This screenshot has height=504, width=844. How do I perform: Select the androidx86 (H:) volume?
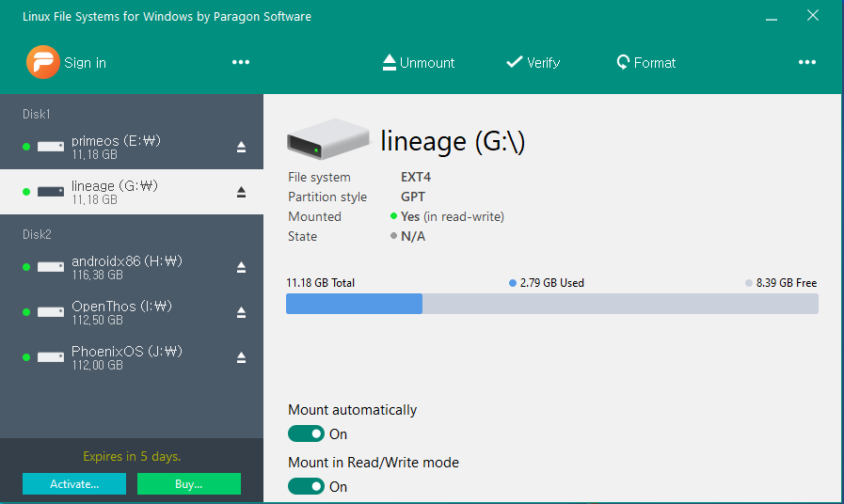pyautogui.click(x=132, y=267)
